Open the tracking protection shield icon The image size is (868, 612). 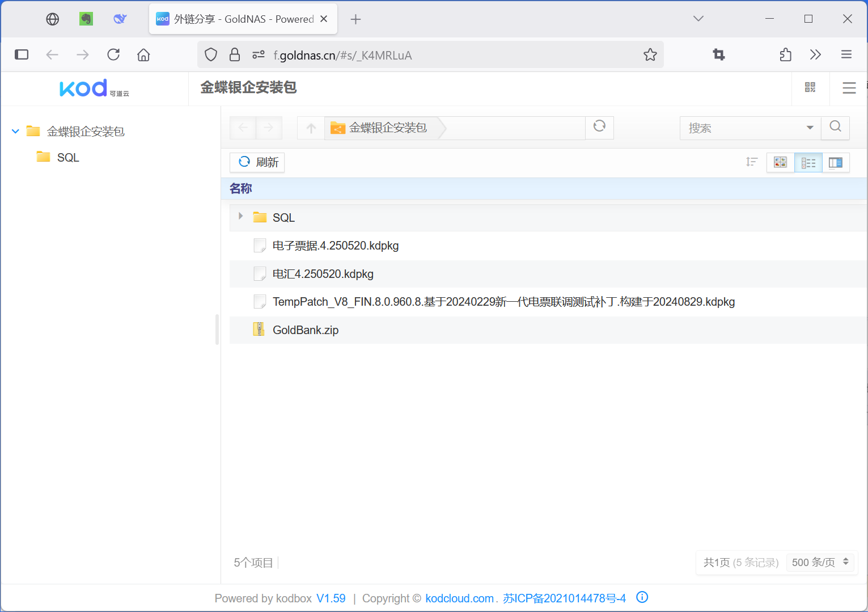coord(211,54)
